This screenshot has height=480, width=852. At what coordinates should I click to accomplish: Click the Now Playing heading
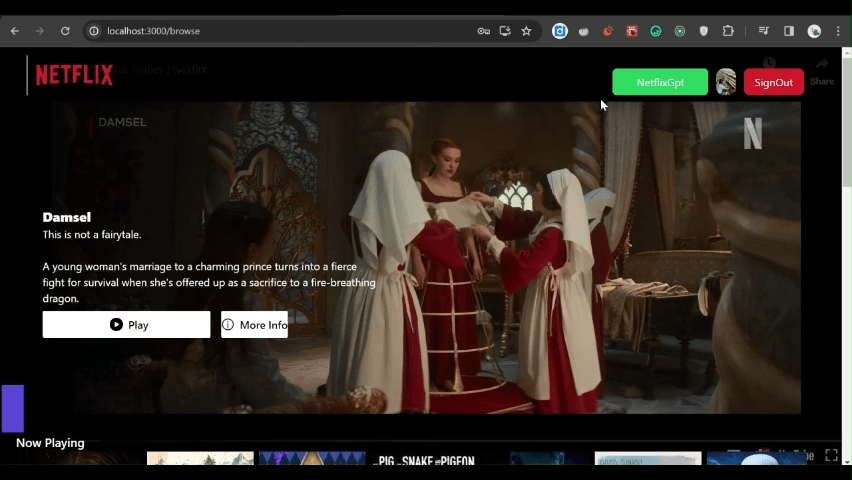click(x=50, y=443)
